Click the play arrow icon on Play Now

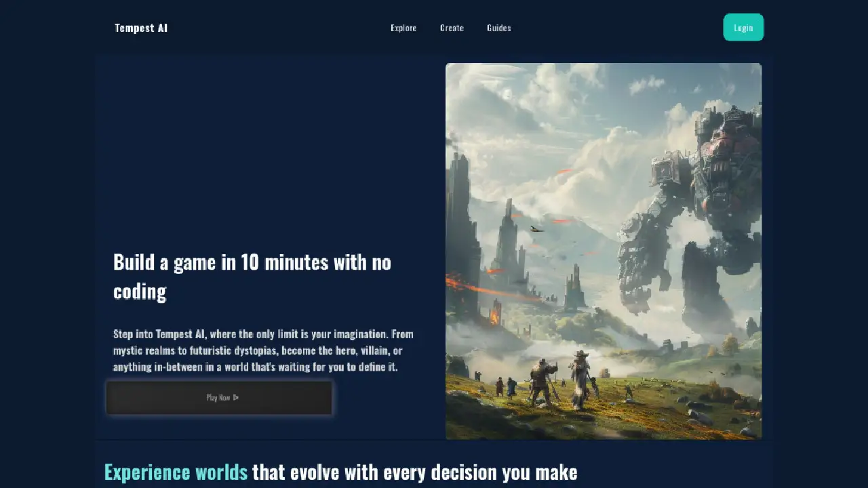(x=236, y=398)
